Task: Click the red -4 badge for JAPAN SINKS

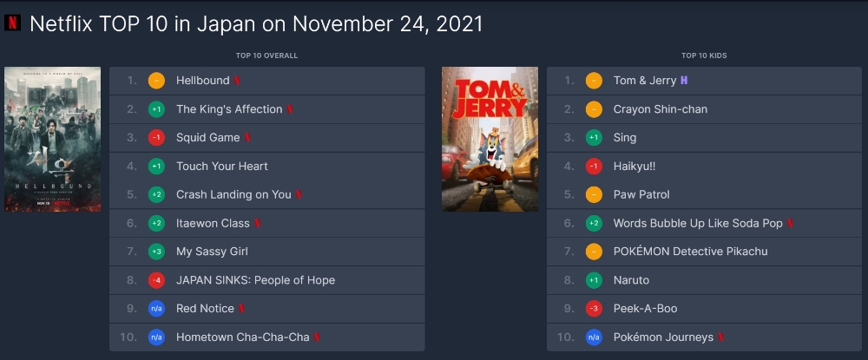Action: pos(156,280)
